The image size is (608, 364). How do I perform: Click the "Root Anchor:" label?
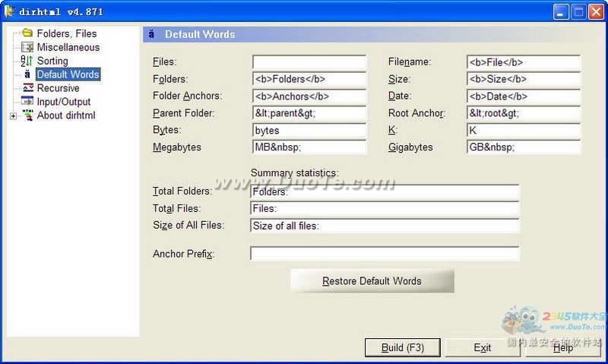click(416, 113)
